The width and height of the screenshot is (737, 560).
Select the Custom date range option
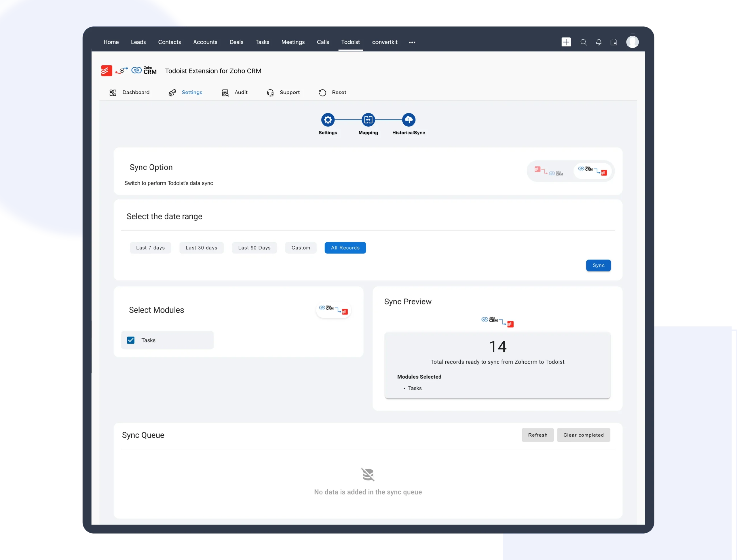pyautogui.click(x=301, y=248)
